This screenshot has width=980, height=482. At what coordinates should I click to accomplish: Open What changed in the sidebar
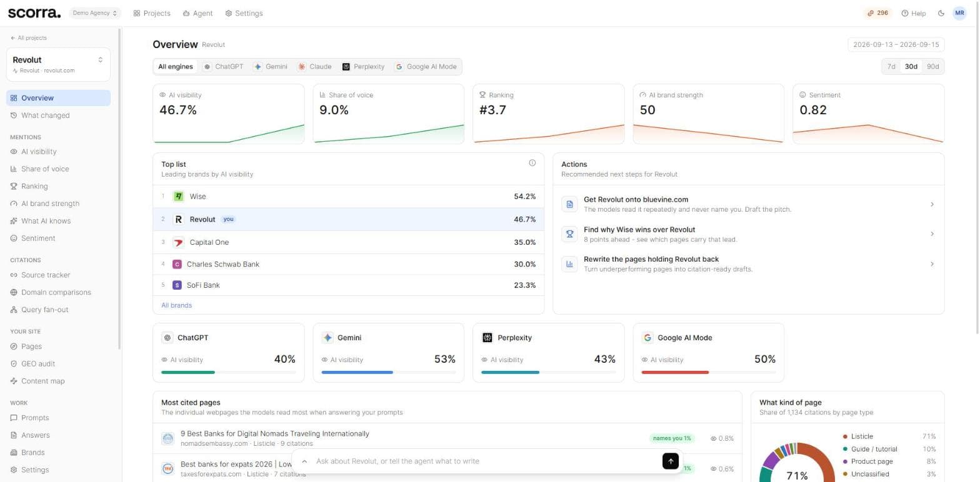click(58, 116)
